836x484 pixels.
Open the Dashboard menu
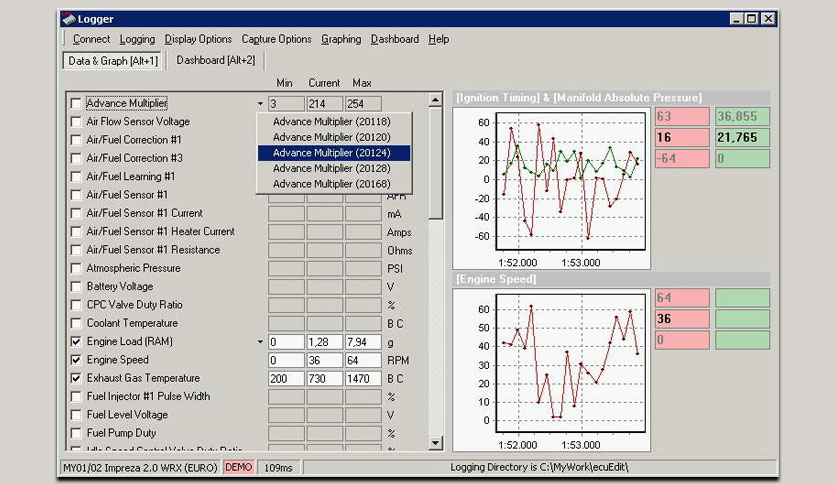(x=395, y=39)
